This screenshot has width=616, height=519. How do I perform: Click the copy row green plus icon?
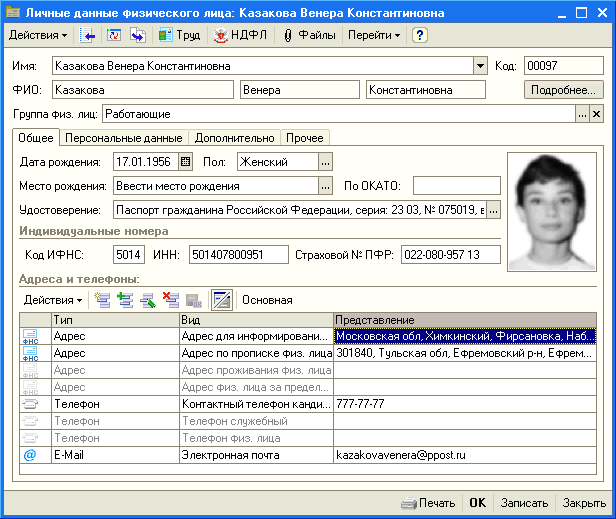click(x=125, y=299)
